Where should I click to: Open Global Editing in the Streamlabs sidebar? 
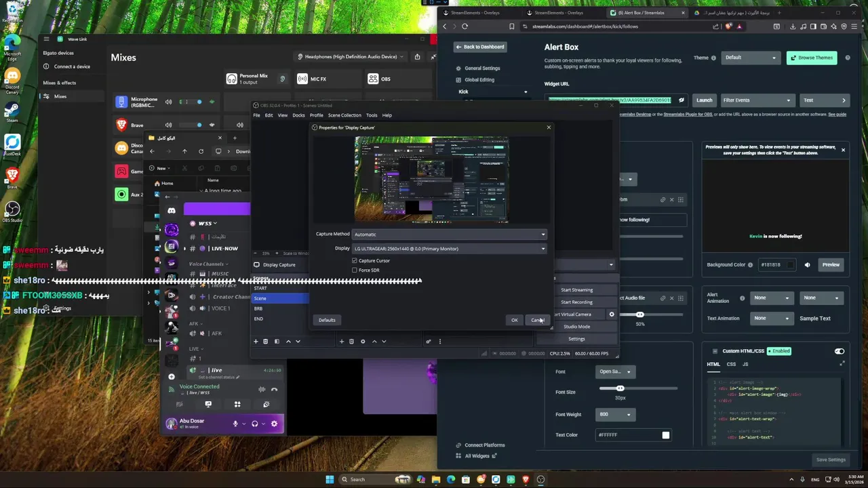(479, 80)
